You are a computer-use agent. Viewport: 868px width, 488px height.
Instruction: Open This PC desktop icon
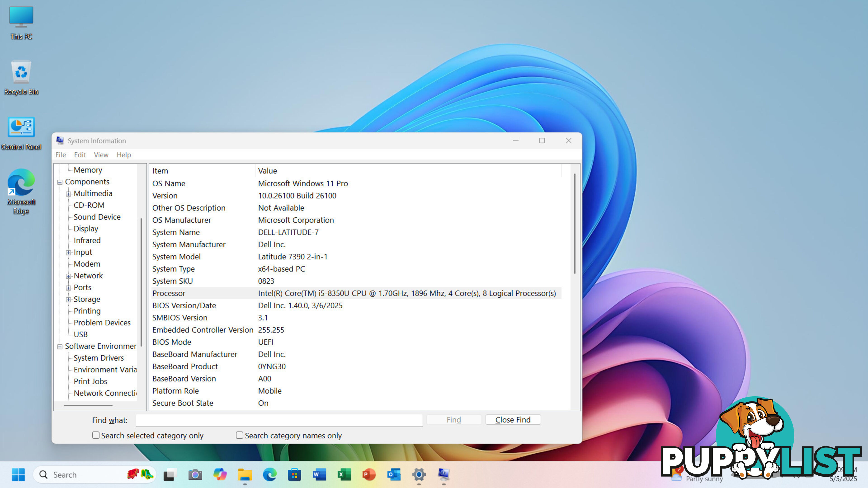click(x=21, y=23)
